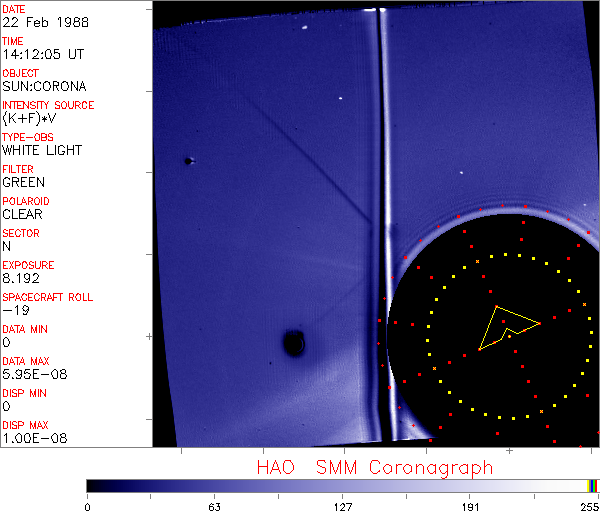
Task: Select the SUN:CORONA object value
Action: (x=45, y=86)
